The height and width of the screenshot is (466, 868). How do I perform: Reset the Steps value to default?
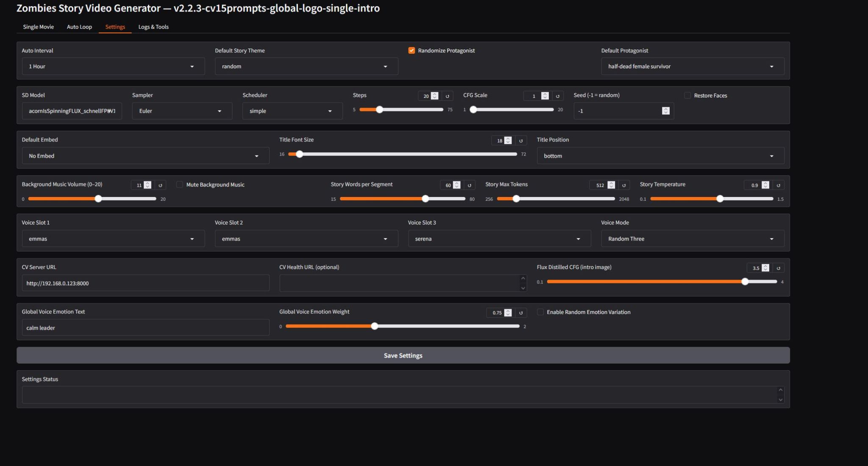point(447,96)
